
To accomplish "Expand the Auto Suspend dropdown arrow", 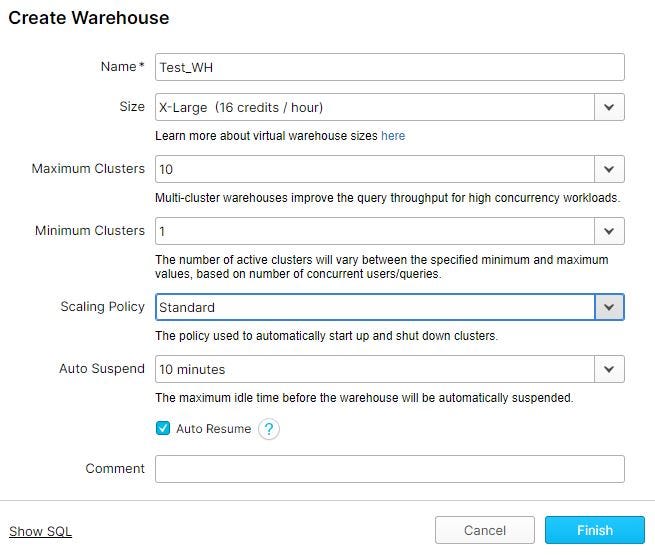I will pyautogui.click(x=609, y=369).
